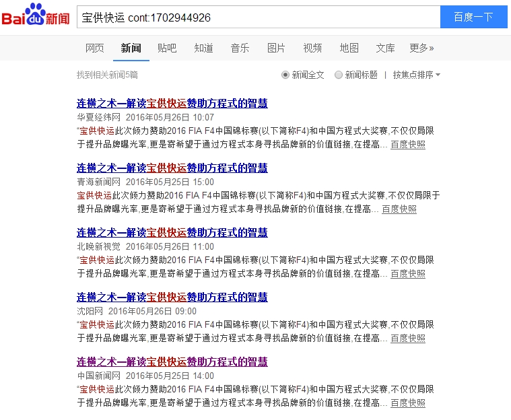Select the 新闻全文 radio button
The image size is (511, 420).
pos(285,75)
